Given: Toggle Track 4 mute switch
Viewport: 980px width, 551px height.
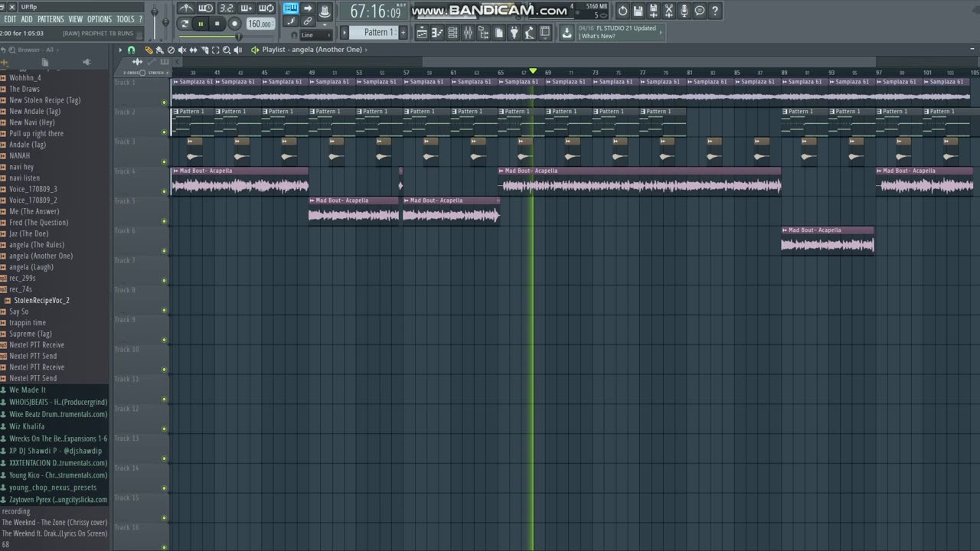Looking at the screenshot, I should click(164, 191).
